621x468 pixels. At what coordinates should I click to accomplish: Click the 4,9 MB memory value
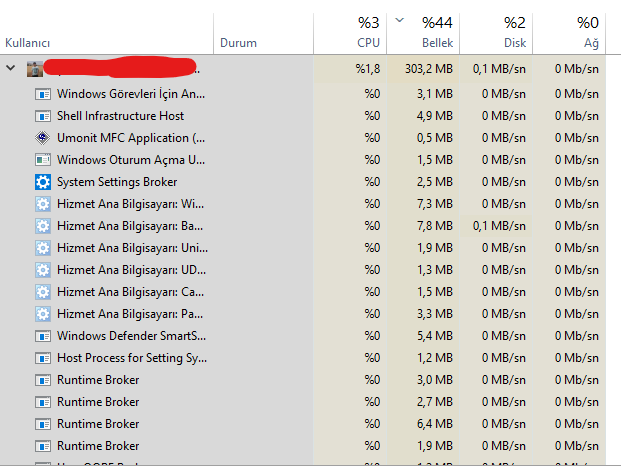pyautogui.click(x=434, y=116)
